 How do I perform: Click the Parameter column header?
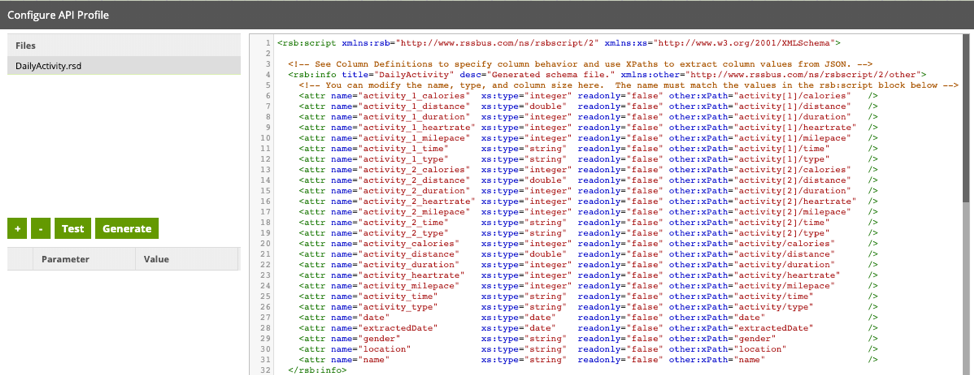[84, 259]
